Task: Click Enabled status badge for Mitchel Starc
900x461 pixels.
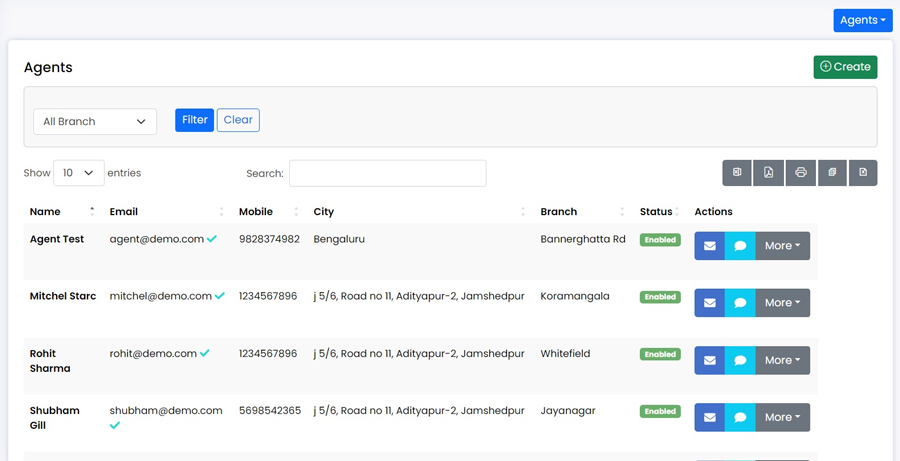Action: coord(660,297)
